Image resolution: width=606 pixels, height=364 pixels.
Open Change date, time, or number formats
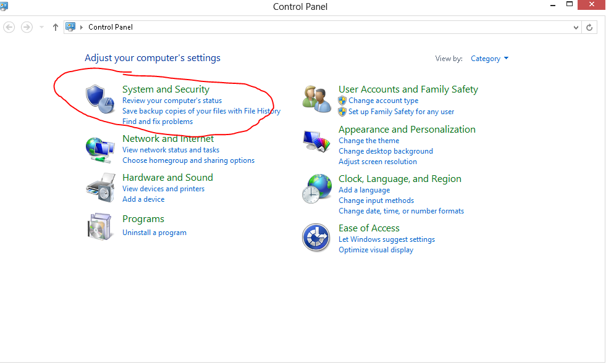pyautogui.click(x=401, y=211)
